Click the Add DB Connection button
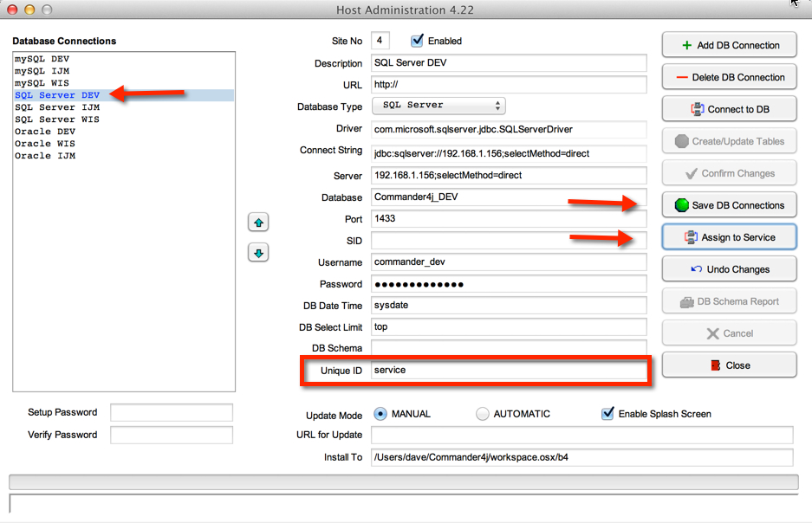This screenshot has width=812, height=523. (729, 45)
